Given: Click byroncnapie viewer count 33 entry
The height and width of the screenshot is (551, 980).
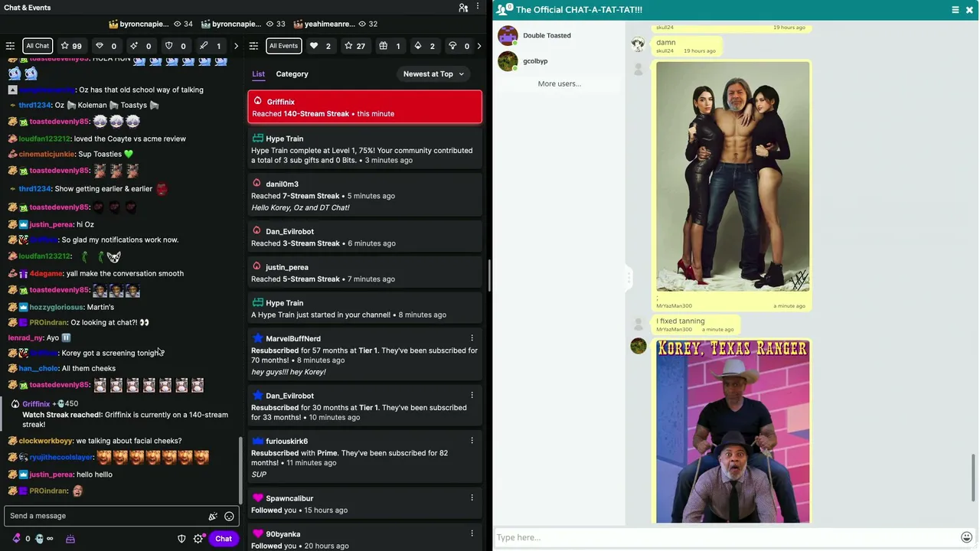Looking at the screenshot, I should [243, 24].
